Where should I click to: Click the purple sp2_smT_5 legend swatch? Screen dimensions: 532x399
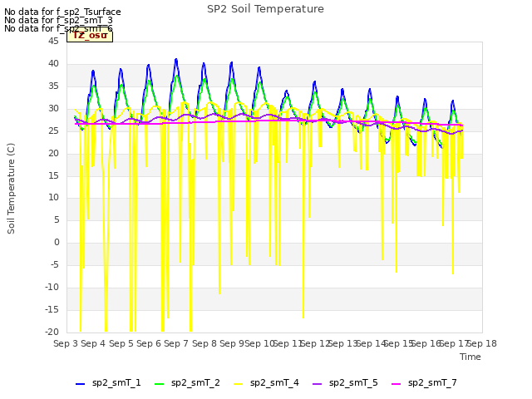[x=318, y=384]
